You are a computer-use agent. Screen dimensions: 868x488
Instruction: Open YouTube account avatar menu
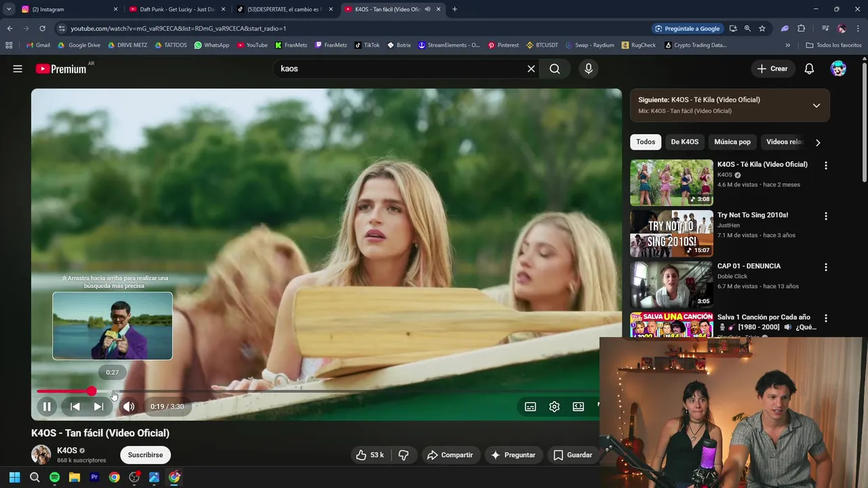[x=838, y=68]
